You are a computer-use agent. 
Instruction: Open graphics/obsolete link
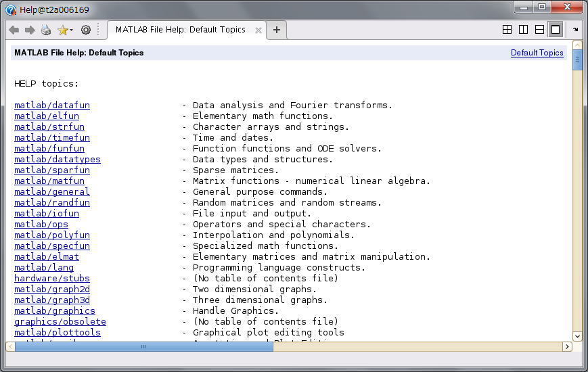[x=60, y=322]
